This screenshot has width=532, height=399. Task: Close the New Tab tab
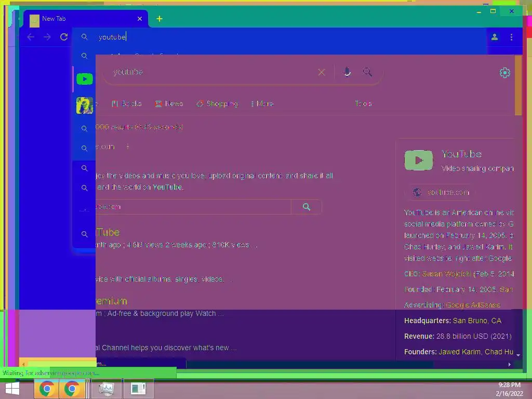(139, 19)
